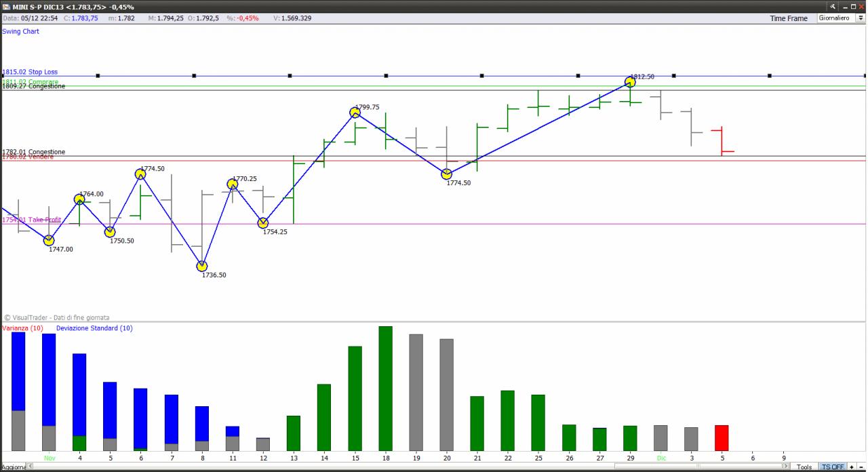
Task: Open the Tools menu
Action: (x=804, y=467)
